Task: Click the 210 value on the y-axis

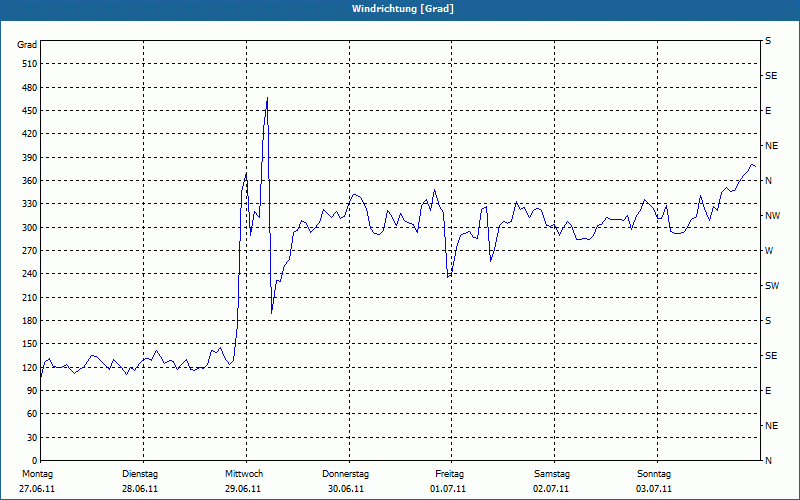Action: (30, 297)
